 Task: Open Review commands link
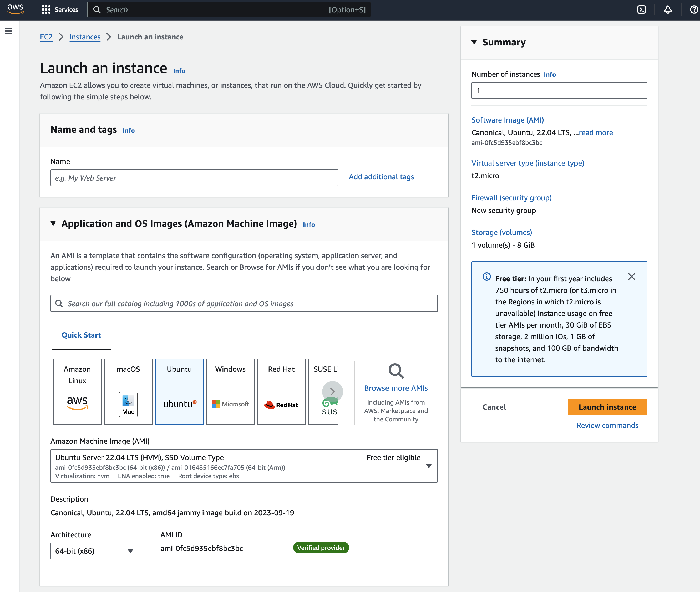click(x=607, y=426)
